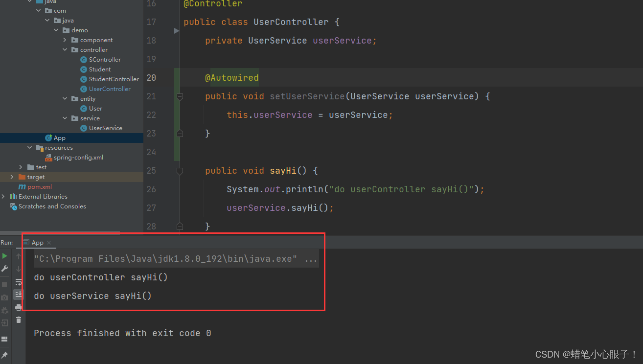Image resolution: width=643 pixels, height=364 pixels.
Task: Select the App tab in Run panel
Action: [37, 243]
